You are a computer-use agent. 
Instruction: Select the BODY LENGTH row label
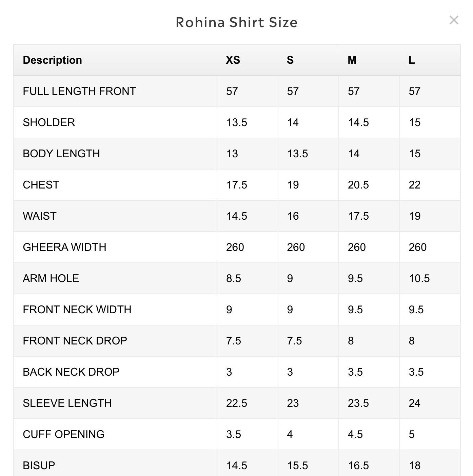point(61,154)
